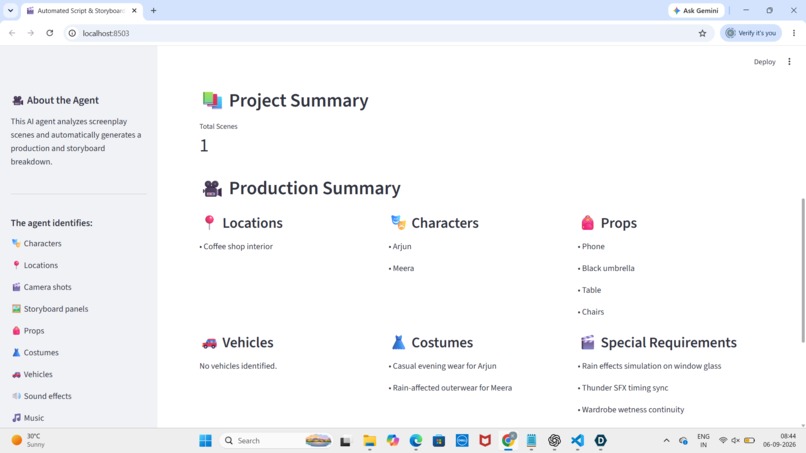Reload the page in browser
The width and height of the screenshot is (806, 453).
49,33
